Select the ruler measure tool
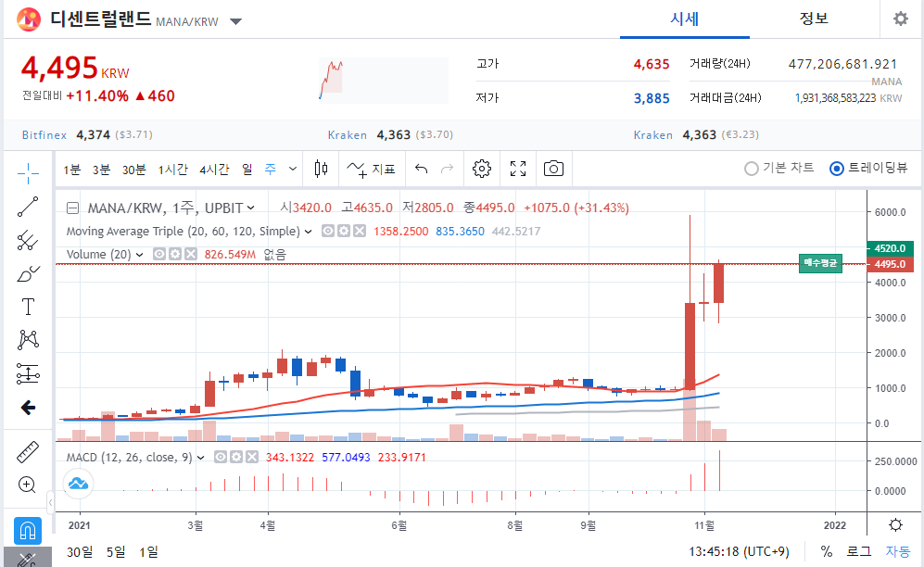Image resolution: width=924 pixels, height=567 pixels. [28, 451]
